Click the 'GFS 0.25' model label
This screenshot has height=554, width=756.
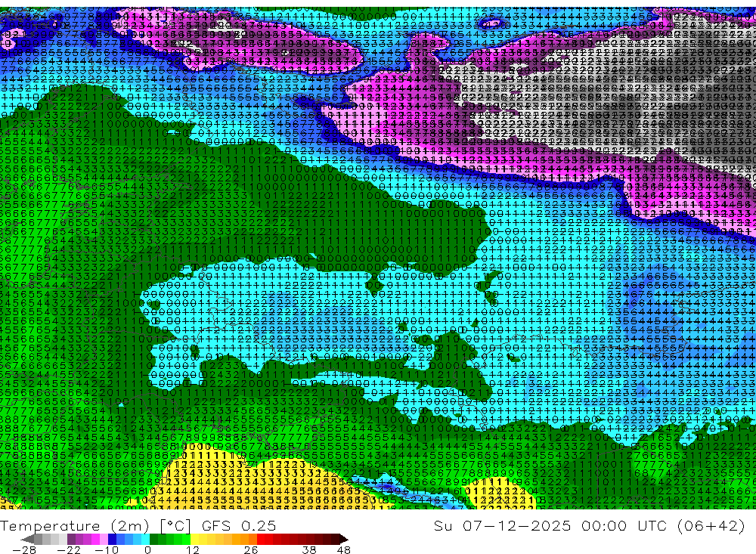(239, 525)
